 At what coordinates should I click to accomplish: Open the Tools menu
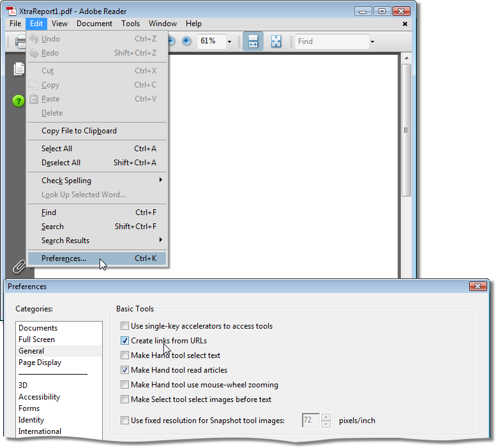(130, 24)
